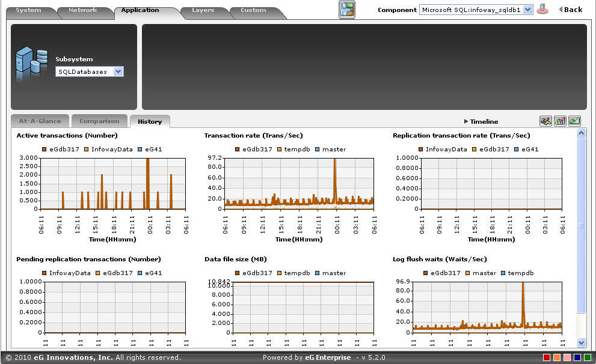
Task: Click the "Active transactions (Number)" title
Action: click(x=67, y=136)
